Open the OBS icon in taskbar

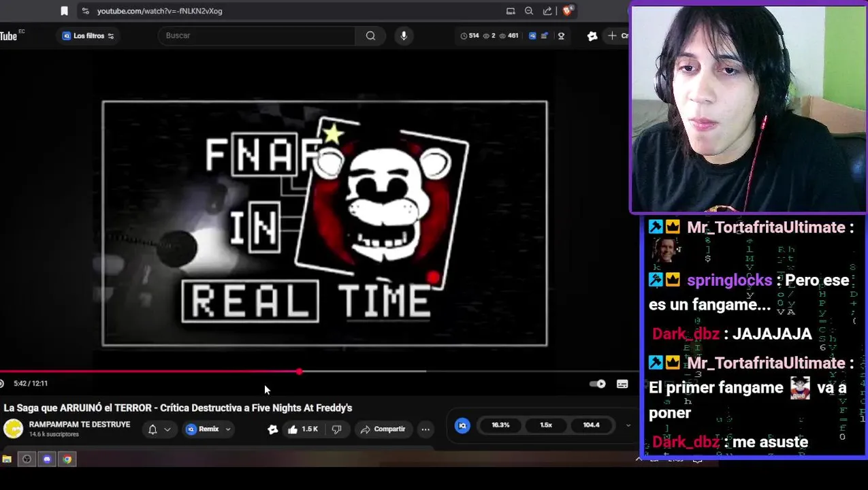(x=27, y=459)
